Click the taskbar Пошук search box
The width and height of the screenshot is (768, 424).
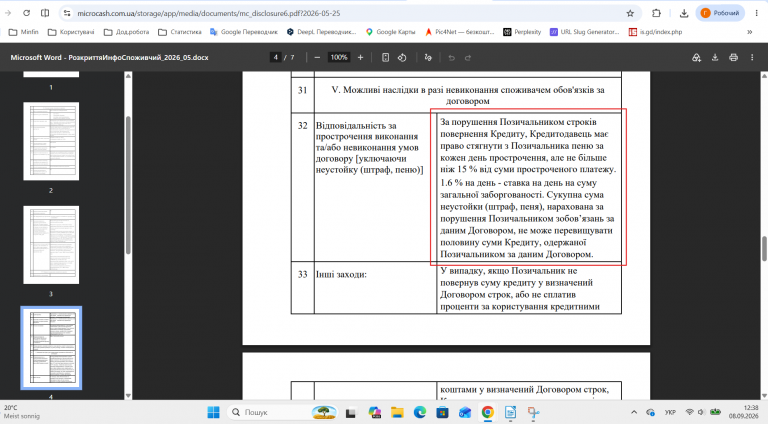283,412
